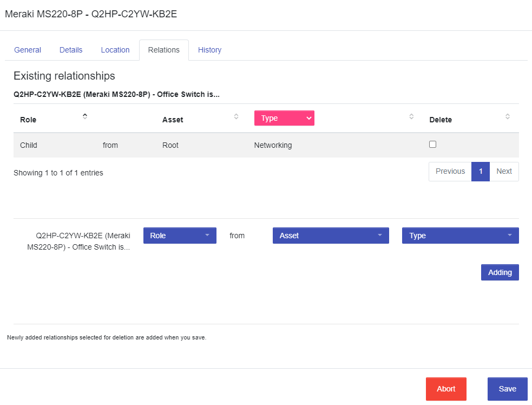Sort by Delete column sort icon
Screen dimensions: 532x405
click(x=508, y=116)
